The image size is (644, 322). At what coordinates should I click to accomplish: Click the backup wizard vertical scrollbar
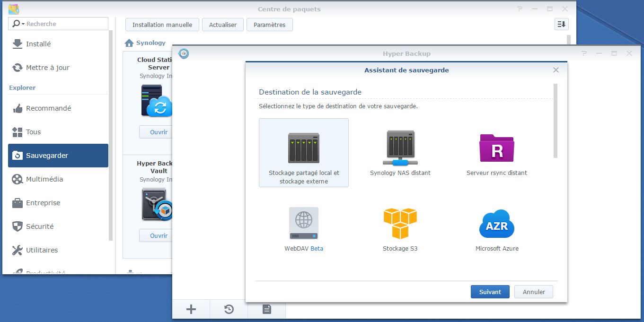coord(555,121)
